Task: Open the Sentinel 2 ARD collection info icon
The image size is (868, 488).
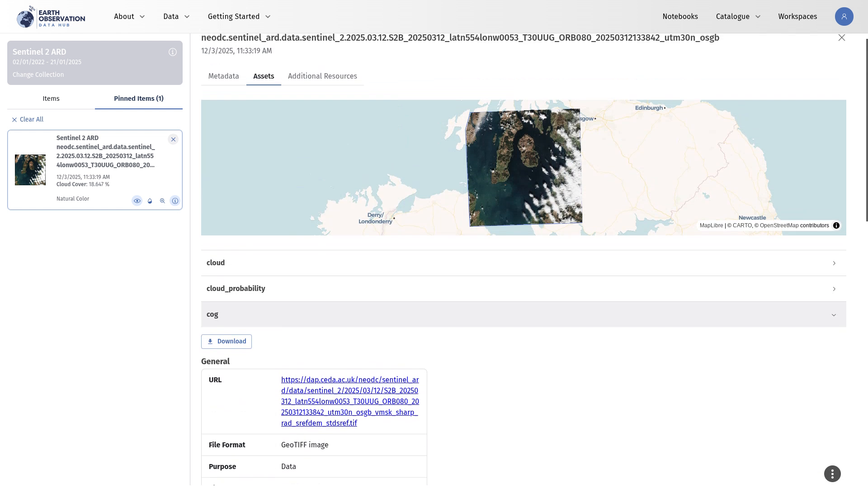Action: (x=173, y=52)
